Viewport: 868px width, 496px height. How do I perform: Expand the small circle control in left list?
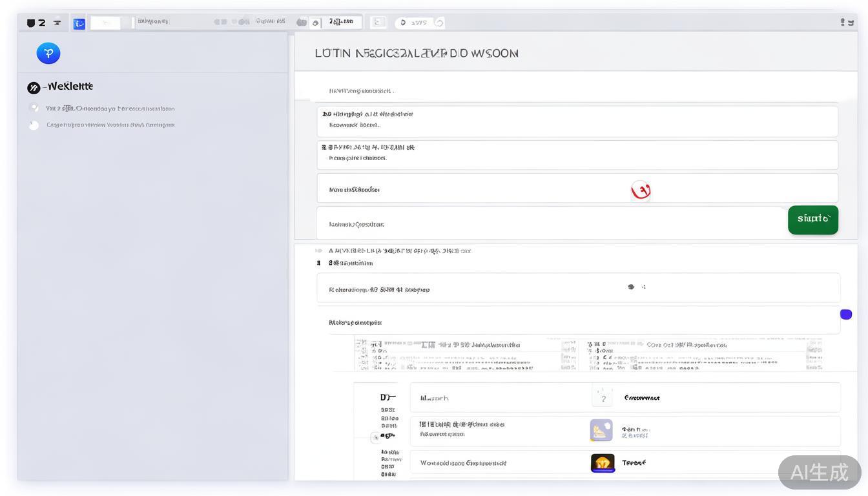pyautogui.click(x=375, y=437)
